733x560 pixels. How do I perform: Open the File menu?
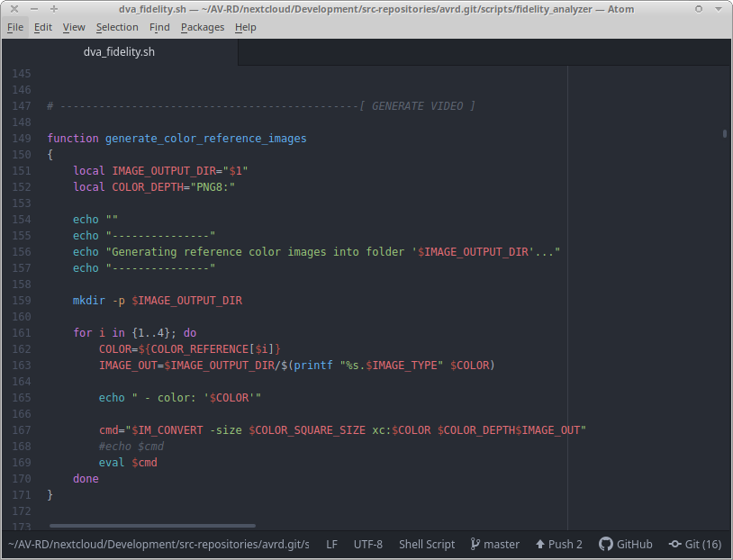[x=15, y=27]
